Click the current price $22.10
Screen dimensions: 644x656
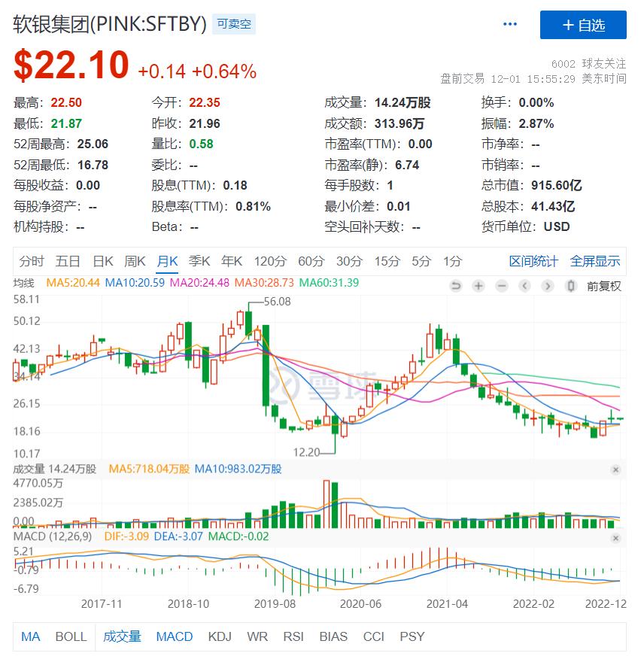pos(71,65)
